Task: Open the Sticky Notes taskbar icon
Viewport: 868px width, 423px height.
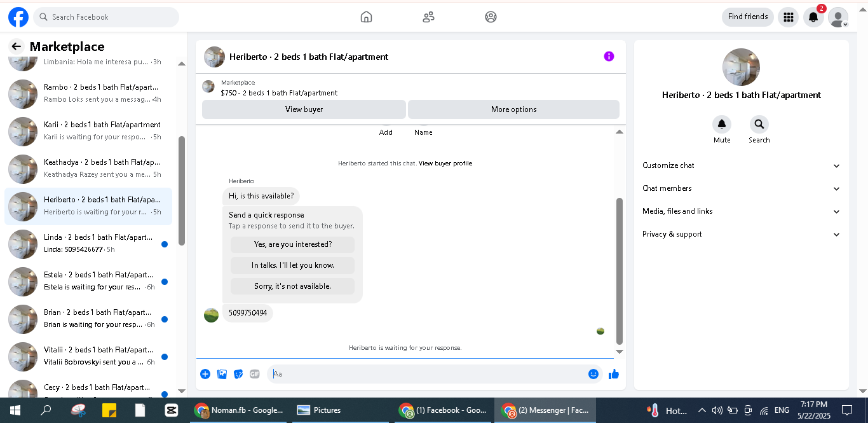Action: point(109,410)
